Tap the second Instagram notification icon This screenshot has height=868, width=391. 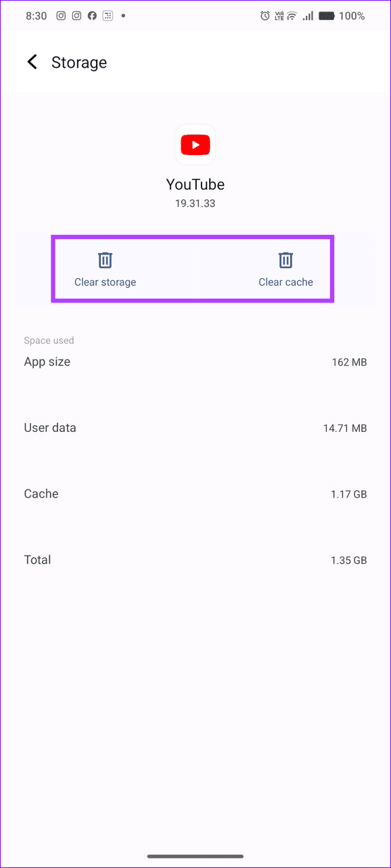(x=76, y=16)
